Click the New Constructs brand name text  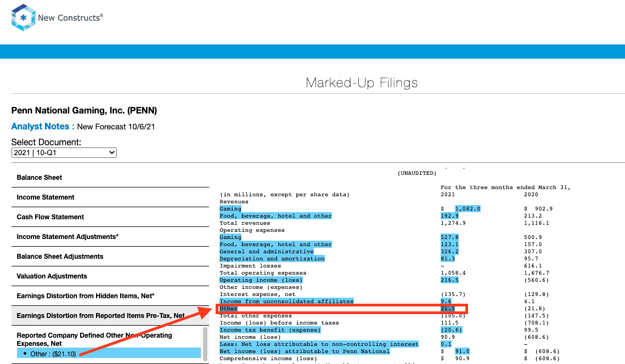tap(71, 18)
